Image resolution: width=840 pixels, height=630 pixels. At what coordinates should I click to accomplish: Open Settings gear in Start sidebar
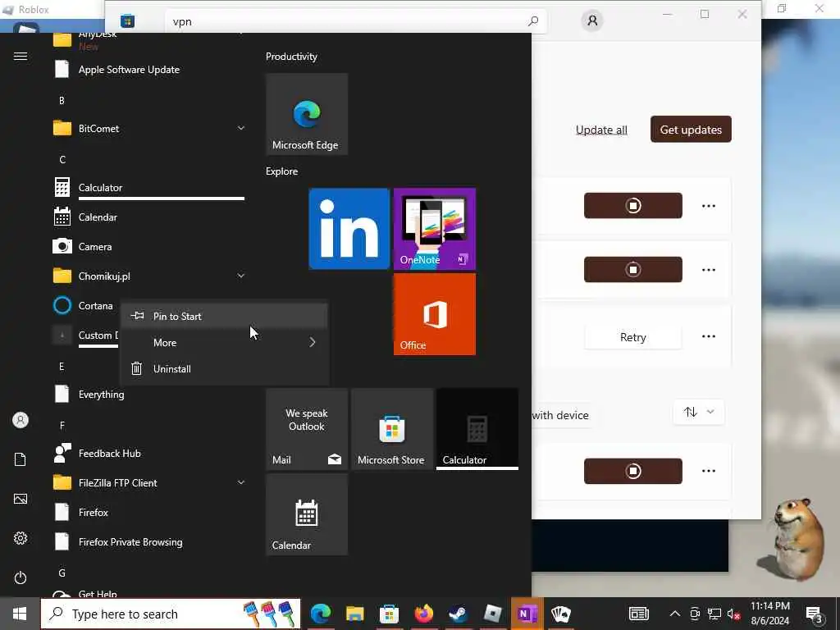21,538
